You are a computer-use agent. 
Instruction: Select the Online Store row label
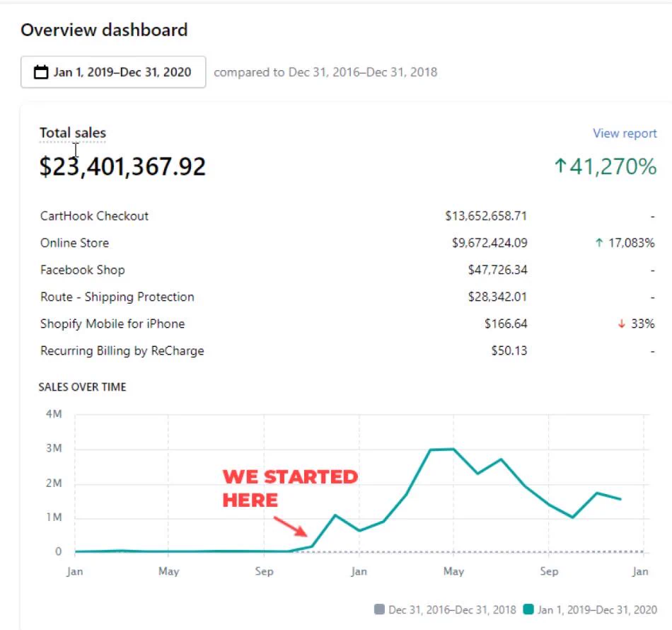pyautogui.click(x=74, y=243)
